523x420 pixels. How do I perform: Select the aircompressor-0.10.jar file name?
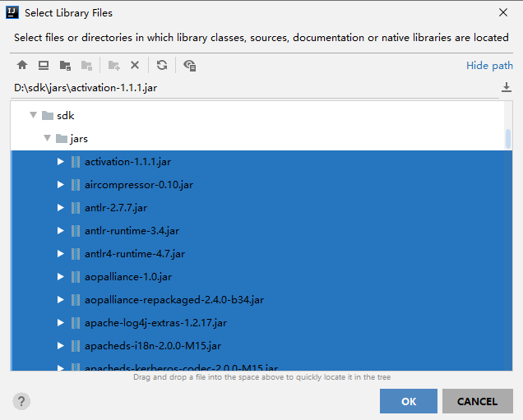click(x=139, y=185)
